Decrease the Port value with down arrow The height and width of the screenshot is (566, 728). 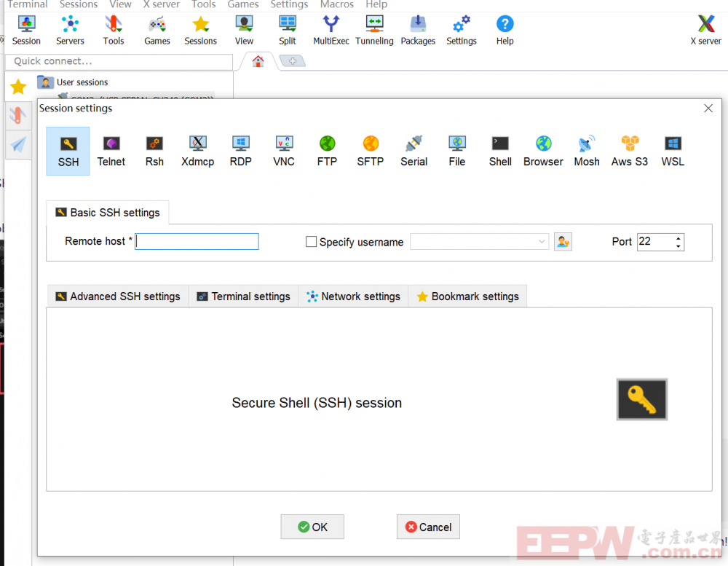678,245
